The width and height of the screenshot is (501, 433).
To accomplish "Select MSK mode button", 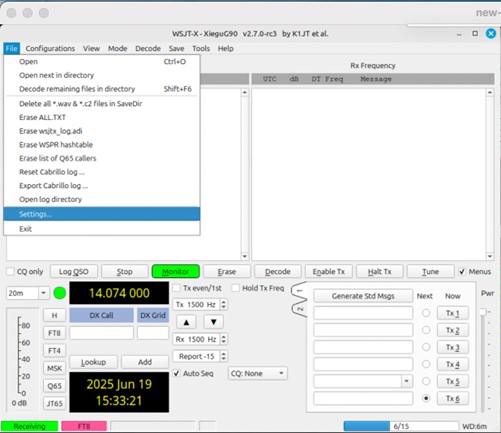I will (54, 368).
